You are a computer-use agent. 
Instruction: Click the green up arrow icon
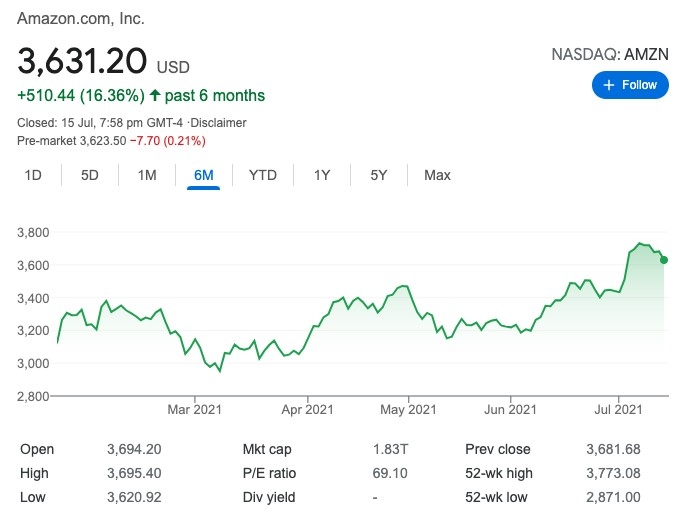(x=155, y=95)
